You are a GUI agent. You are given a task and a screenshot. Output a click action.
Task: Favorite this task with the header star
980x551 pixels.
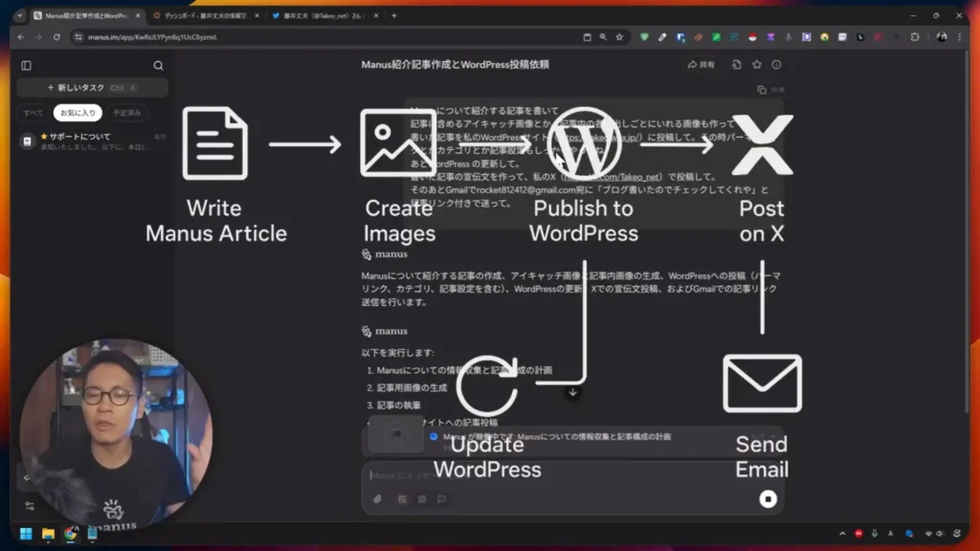[757, 64]
